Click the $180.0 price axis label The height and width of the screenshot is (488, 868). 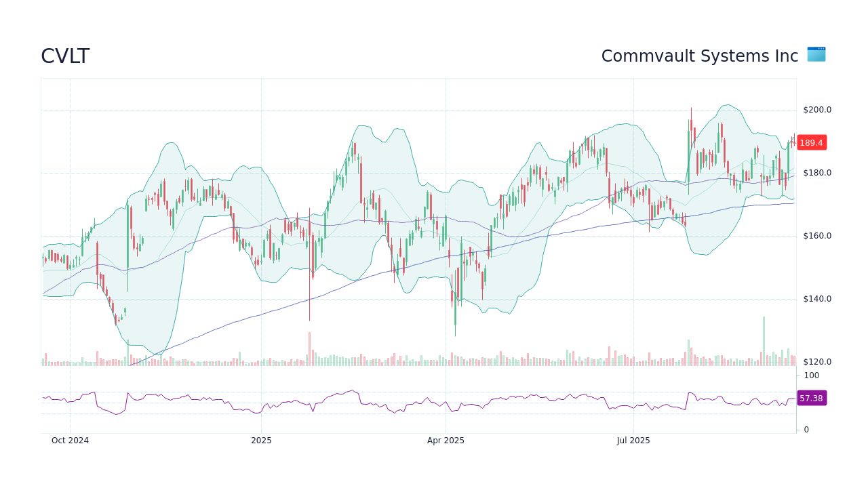pyautogui.click(x=817, y=173)
